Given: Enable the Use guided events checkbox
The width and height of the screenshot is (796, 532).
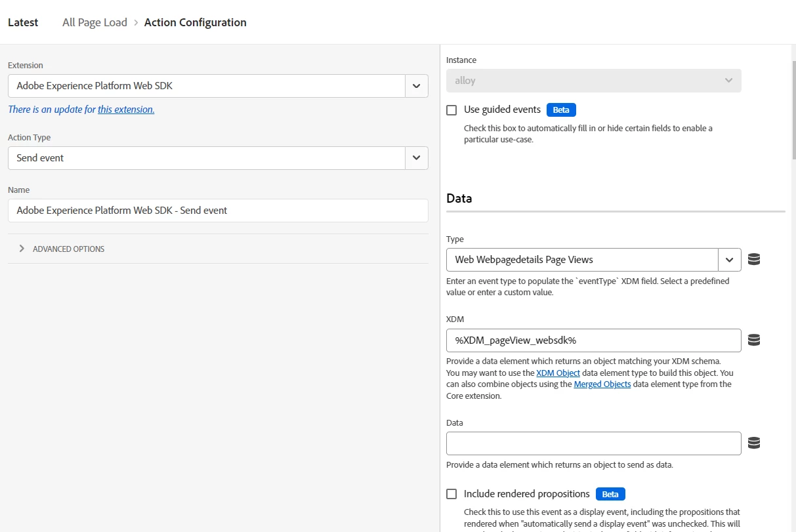Looking at the screenshot, I should click(x=451, y=110).
